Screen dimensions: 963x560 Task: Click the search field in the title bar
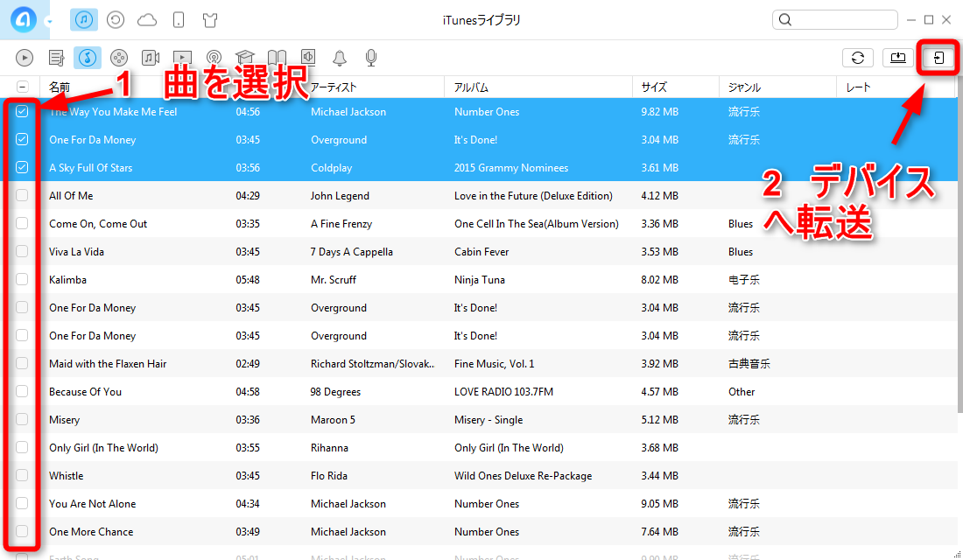(x=835, y=19)
